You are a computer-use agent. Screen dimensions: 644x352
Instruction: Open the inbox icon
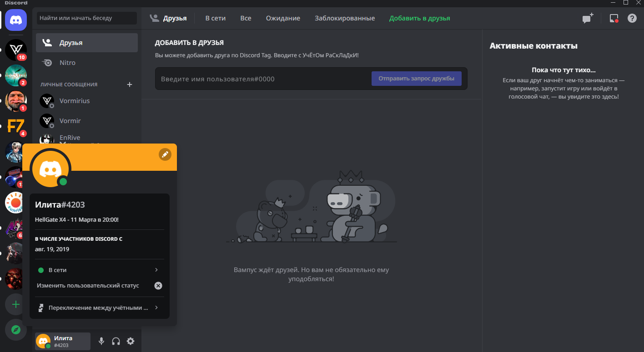[x=614, y=18]
